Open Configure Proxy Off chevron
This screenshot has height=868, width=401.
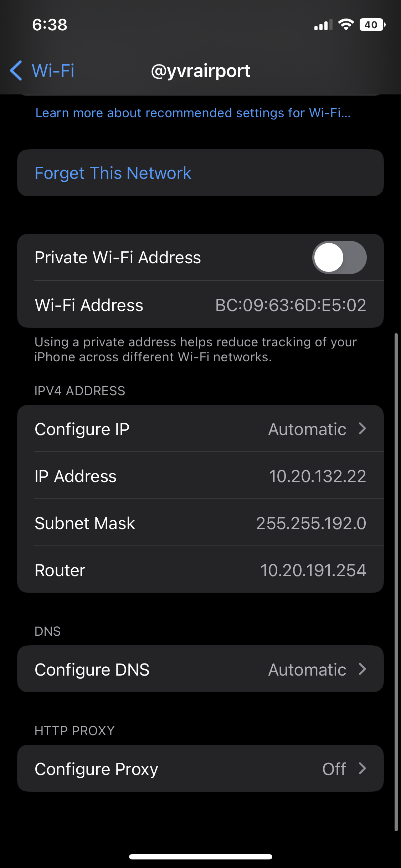(363, 769)
